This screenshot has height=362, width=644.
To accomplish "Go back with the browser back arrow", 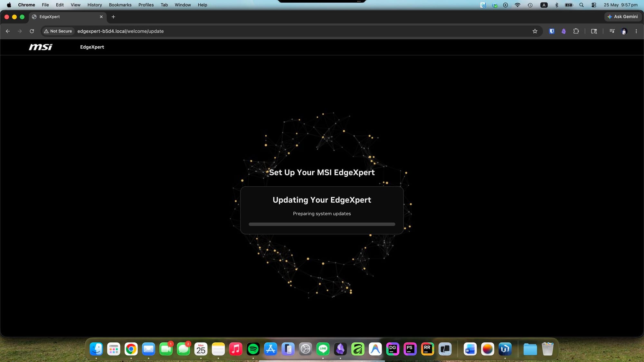I will tap(8, 31).
